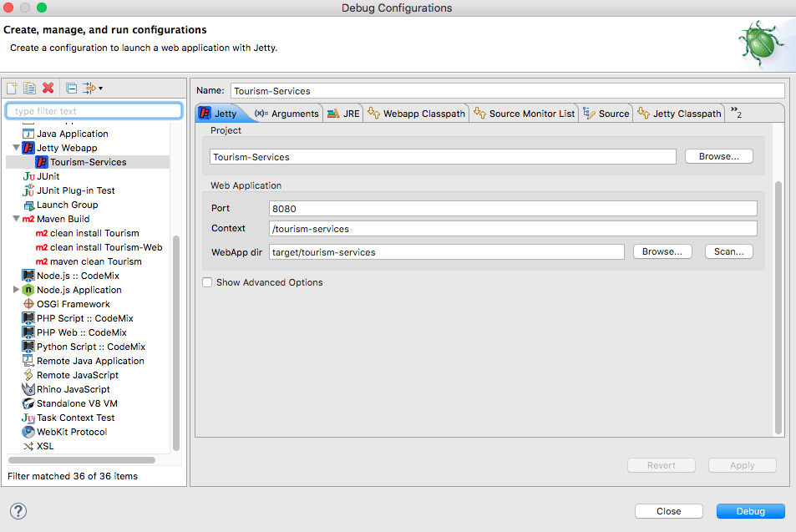This screenshot has width=796, height=532.
Task: Expand the Node.js Application node
Action: click(16, 290)
